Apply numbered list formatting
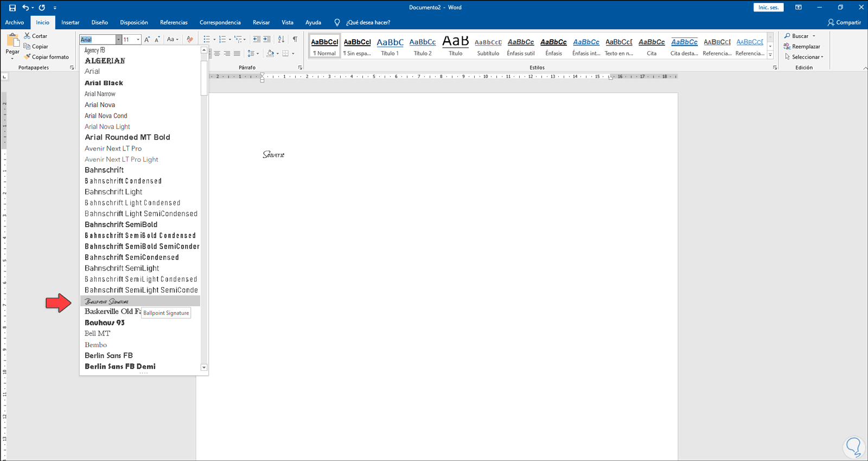 pos(222,39)
